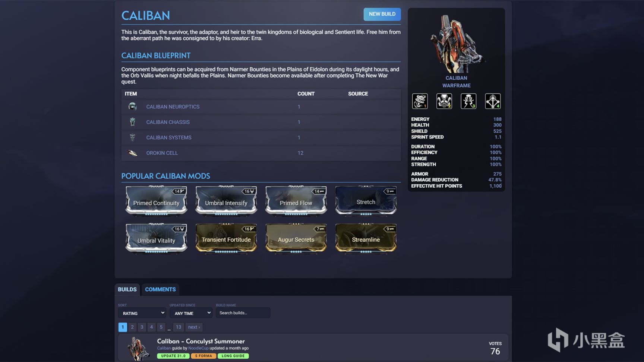This screenshot has width=644, height=362.
Task: Click the Orokin Cell item icon
Action: [x=133, y=153]
